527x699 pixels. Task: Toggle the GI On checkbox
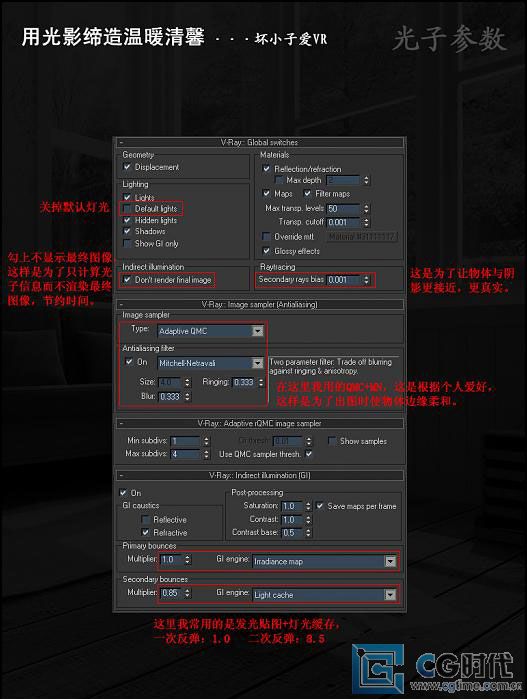[123, 493]
